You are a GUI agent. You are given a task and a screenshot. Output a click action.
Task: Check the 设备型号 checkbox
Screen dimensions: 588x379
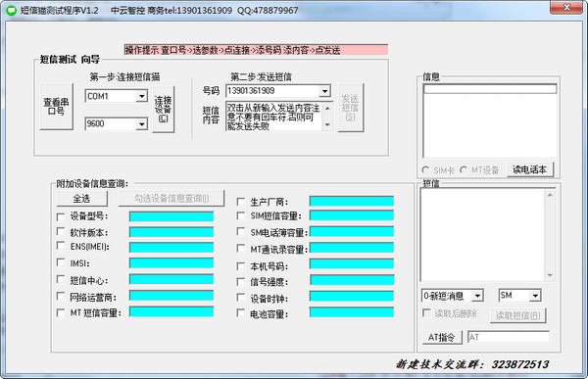(61, 217)
